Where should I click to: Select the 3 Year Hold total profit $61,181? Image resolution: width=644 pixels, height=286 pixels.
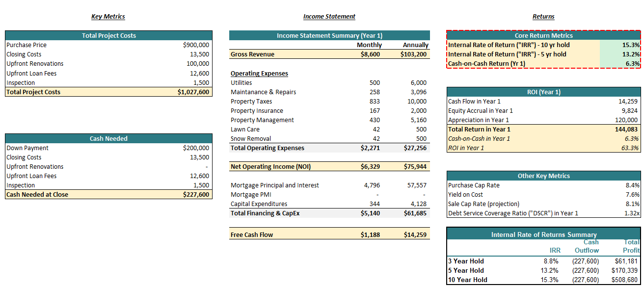coord(627,261)
